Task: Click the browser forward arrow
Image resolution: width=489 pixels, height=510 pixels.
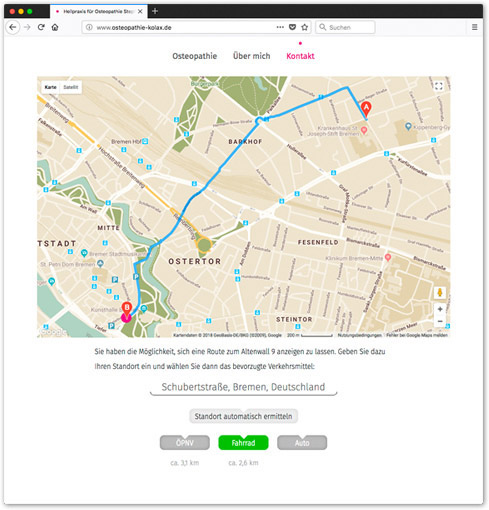Action: [27, 27]
